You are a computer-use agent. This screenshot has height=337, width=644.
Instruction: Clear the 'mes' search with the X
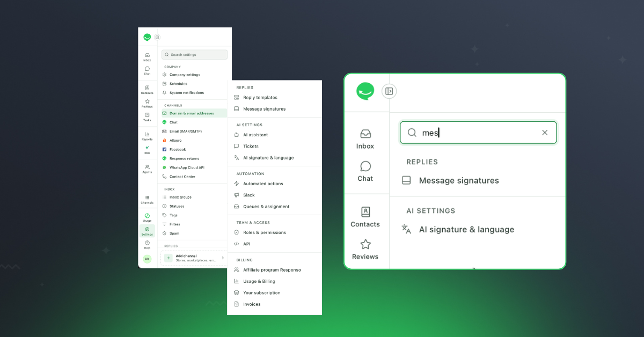click(545, 133)
